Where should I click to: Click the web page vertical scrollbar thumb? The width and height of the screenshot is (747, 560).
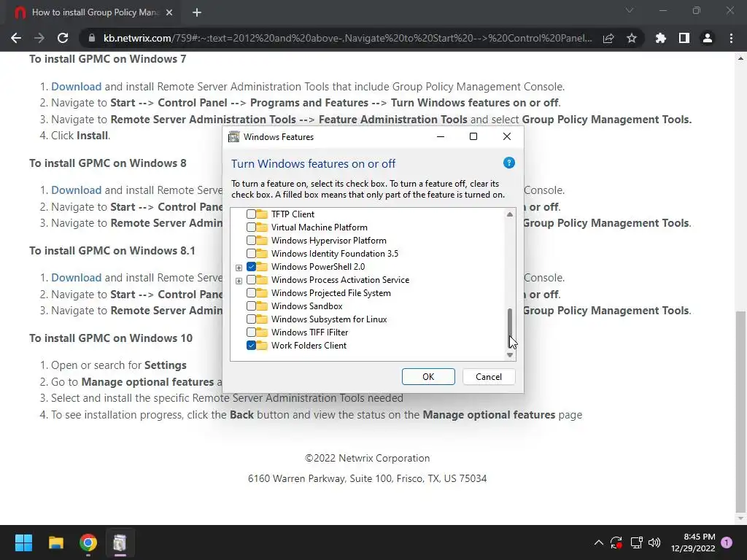coord(740,411)
